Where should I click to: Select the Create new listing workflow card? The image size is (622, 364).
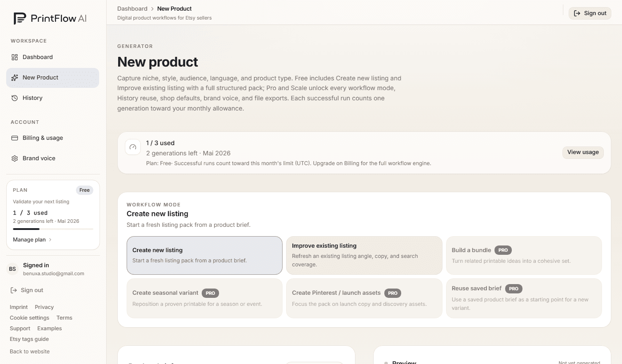[204, 255]
